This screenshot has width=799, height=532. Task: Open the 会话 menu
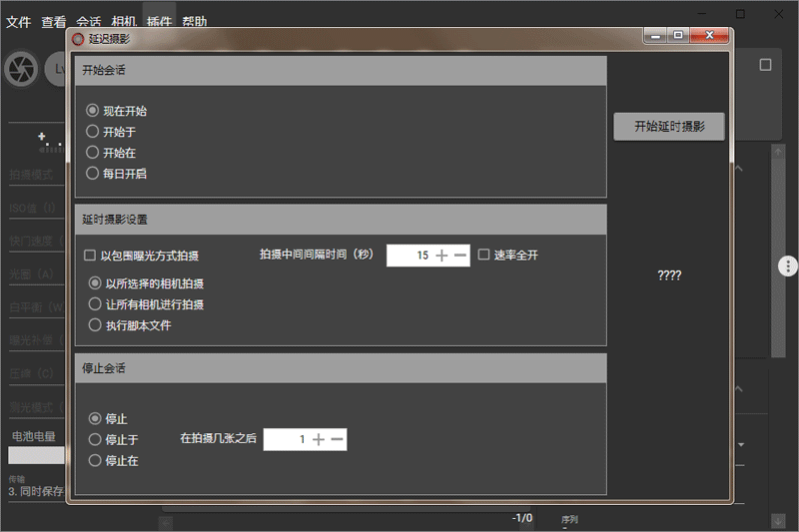(x=89, y=22)
